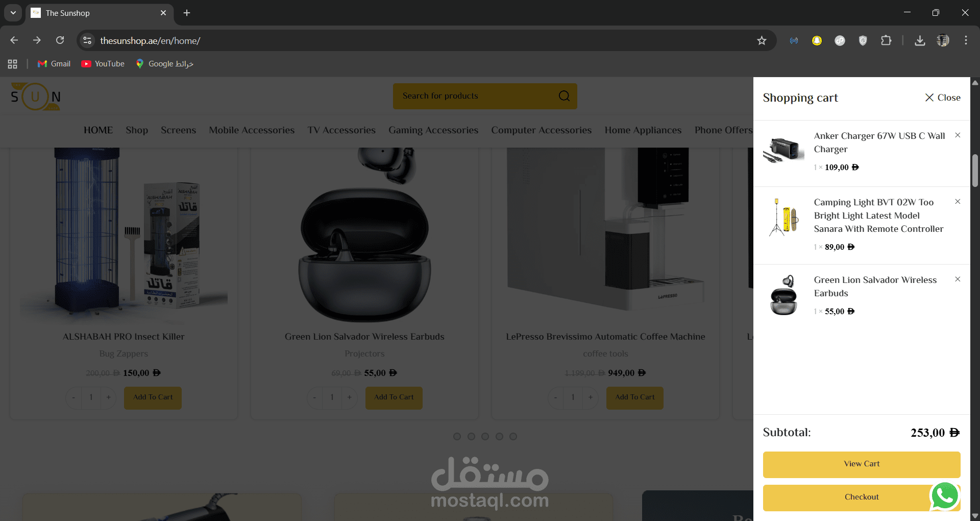Expand the tab search dropdown arrow

tap(13, 13)
